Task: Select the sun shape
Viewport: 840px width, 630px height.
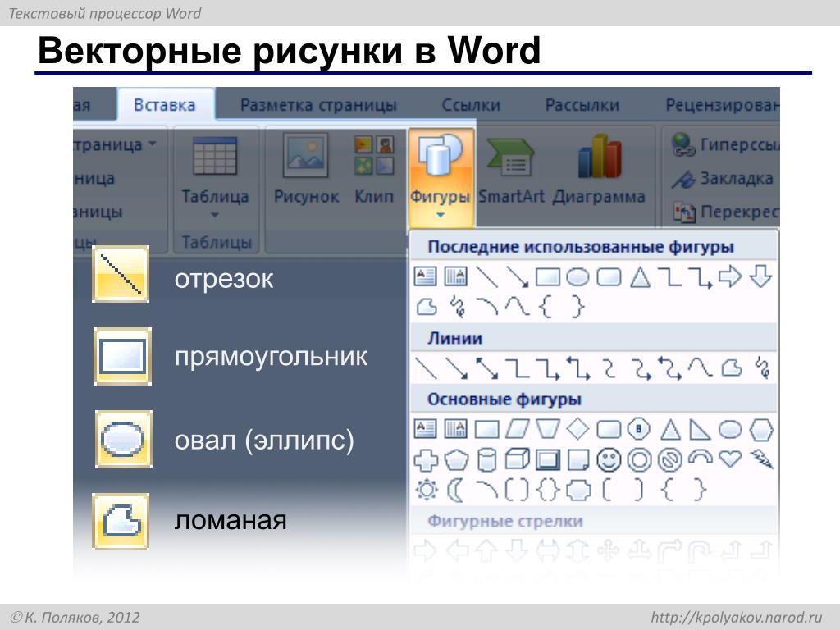Action: click(x=427, y=490)
